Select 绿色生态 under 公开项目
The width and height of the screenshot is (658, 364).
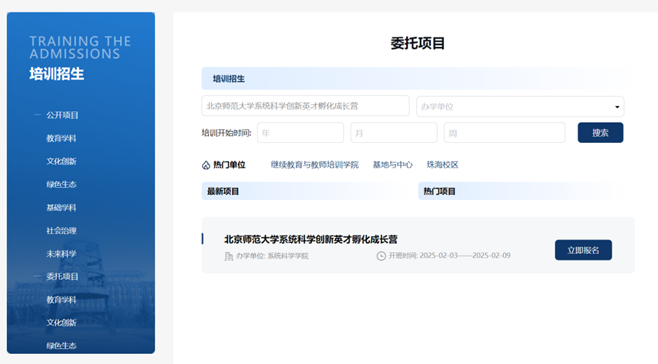tap(61, 184)
